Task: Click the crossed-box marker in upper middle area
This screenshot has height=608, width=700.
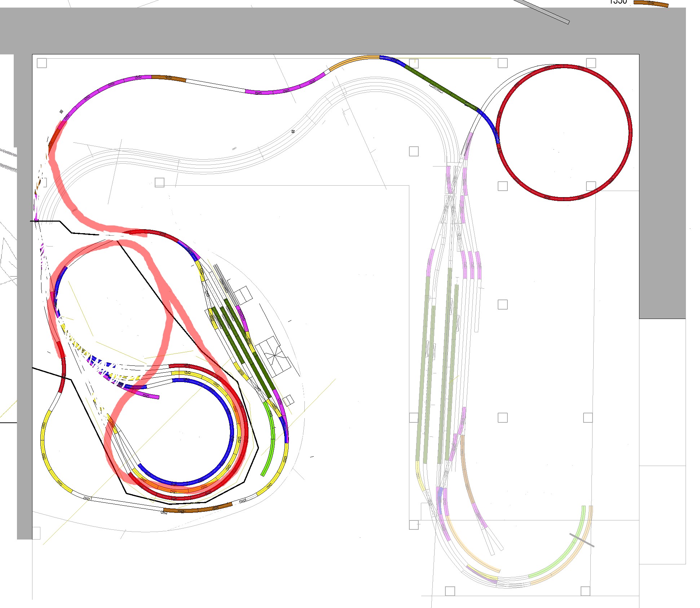Action: [293, 132]
